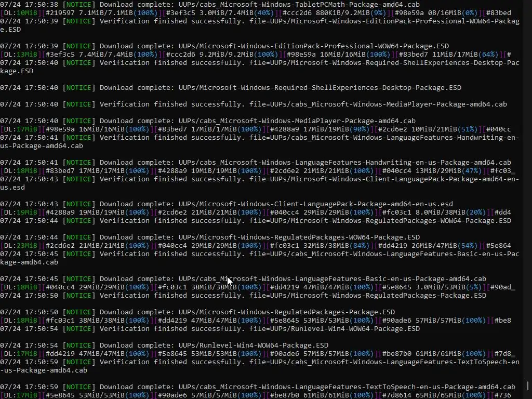Click progress entry #dd4219 26MiB/47MiB(54%)
The height and width of the screenshot is (399, 532).
(428, 246)
